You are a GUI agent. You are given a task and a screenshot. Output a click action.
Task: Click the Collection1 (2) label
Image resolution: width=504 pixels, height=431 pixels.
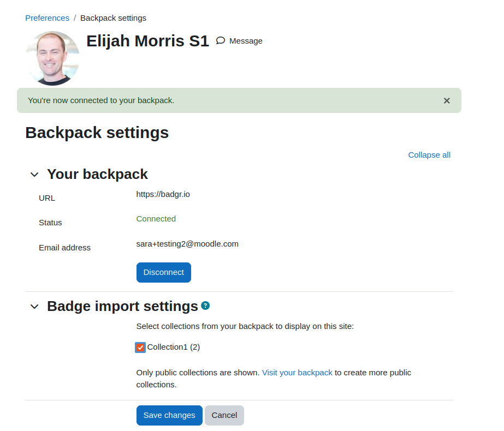click(x=174, y=347)
